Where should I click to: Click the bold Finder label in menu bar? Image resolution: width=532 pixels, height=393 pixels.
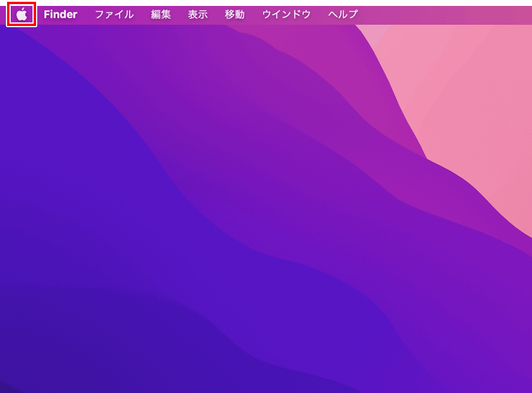tap(60, 15)
